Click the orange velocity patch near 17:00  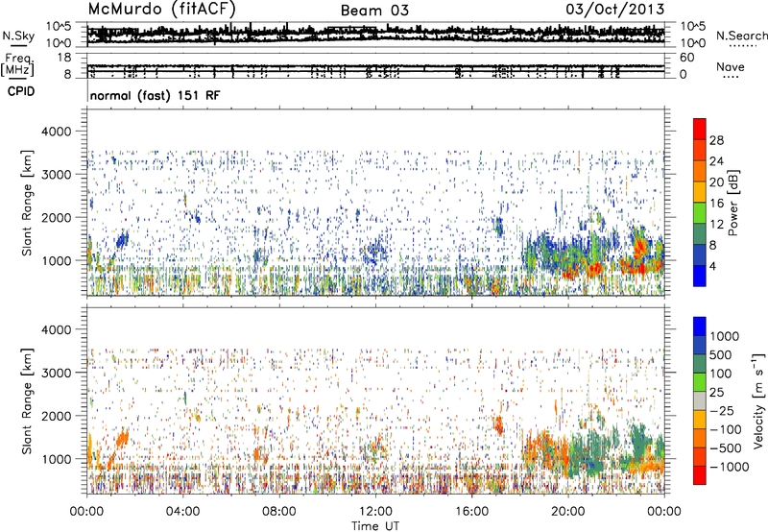pyautogui.click(x=498, y=424)
